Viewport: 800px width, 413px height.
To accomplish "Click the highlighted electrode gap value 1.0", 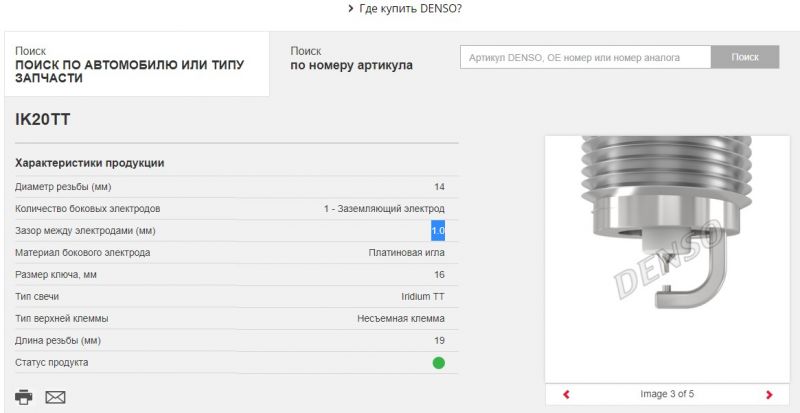I will tap(438, 231).
